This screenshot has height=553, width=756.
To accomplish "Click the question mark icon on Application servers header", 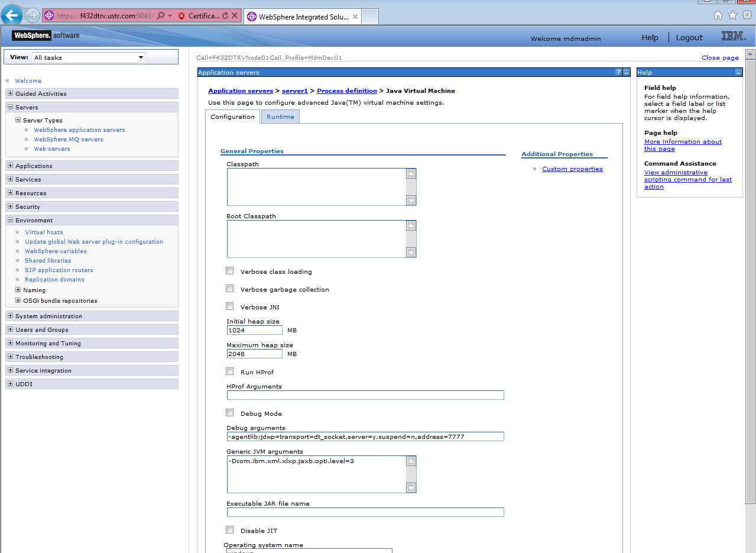I will point(618,72).
